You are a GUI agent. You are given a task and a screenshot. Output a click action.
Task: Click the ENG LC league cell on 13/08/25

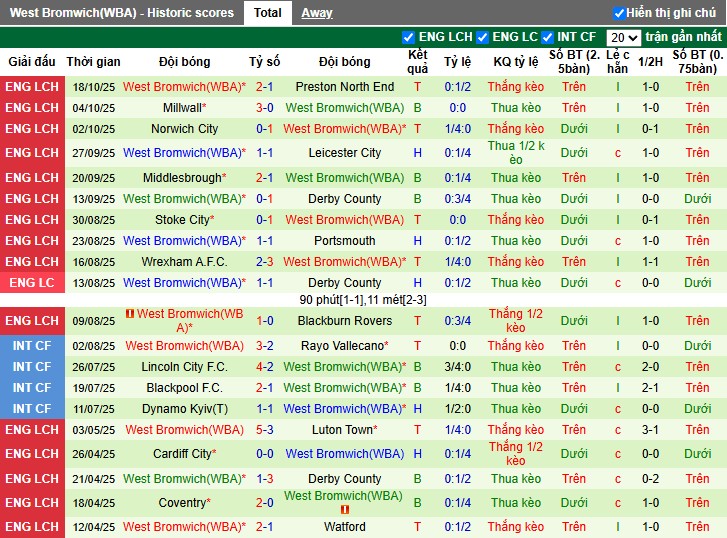(32, 282)
